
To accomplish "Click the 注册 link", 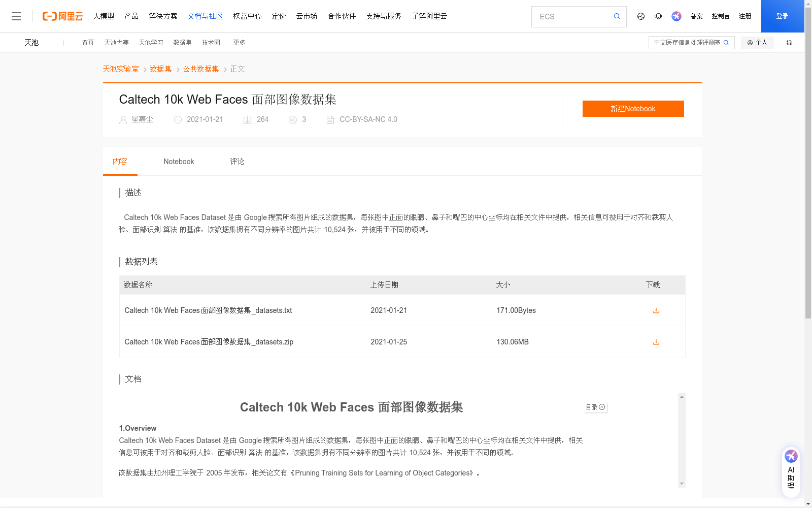I will [745, 16].
